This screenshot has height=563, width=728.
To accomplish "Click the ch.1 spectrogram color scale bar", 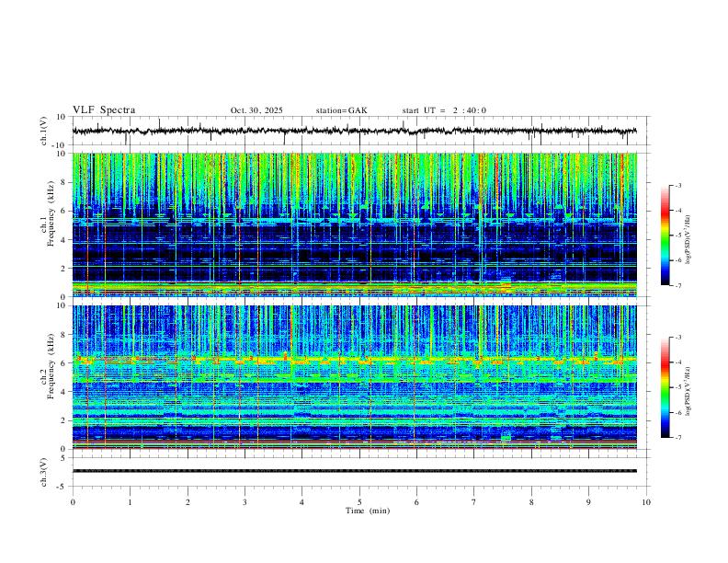I will coord(665,236).
